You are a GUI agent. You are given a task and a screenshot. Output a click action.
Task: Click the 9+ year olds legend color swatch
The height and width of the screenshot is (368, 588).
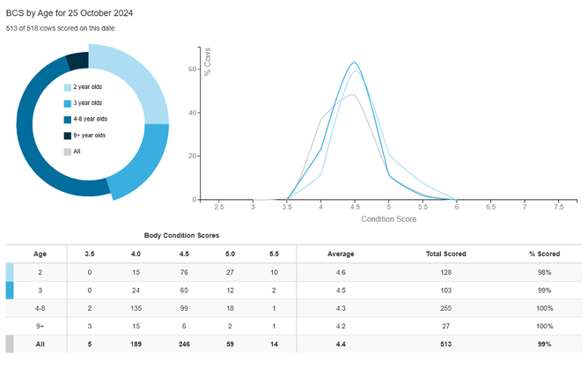point(67,135)
